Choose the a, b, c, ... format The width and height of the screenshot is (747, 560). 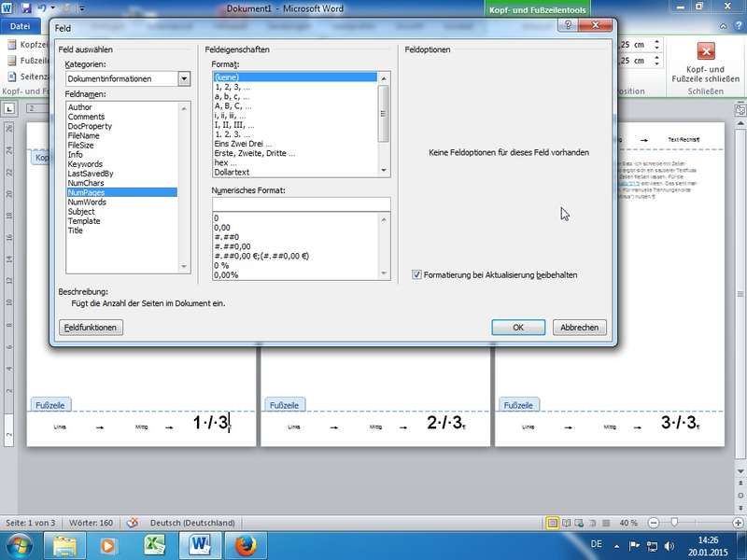pyautogui.click(x=295, y=96)
